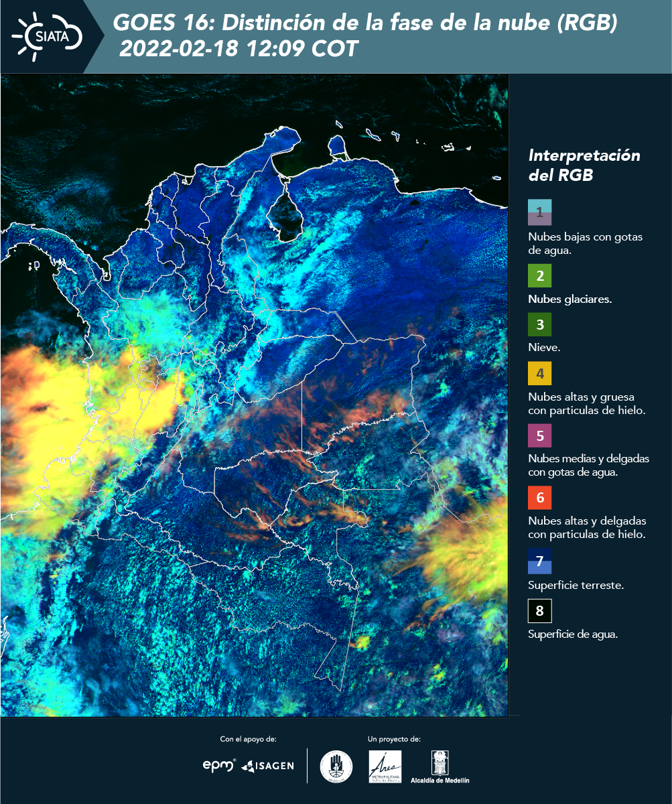This screenshot has height=804, width=672.
Task: Click the 'Nieve.' legend label
Action: pyautogui.click(x=544, y=348)
